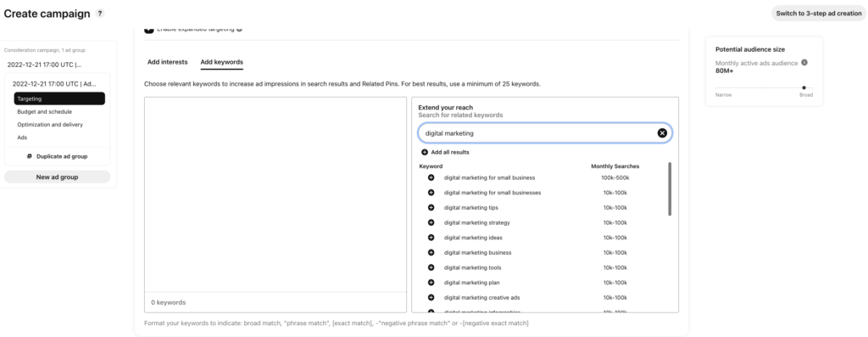Viewport: 868px width, 337px height.
Task: Add keyword digital marketing plan
Action: coord(431,282)
